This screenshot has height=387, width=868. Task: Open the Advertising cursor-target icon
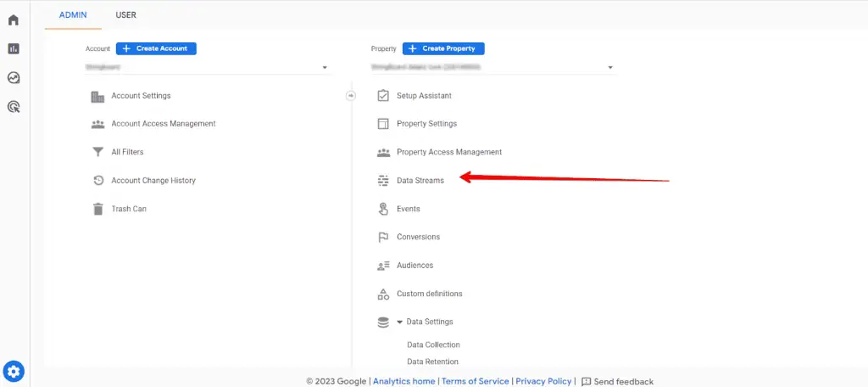click(14, 106)
